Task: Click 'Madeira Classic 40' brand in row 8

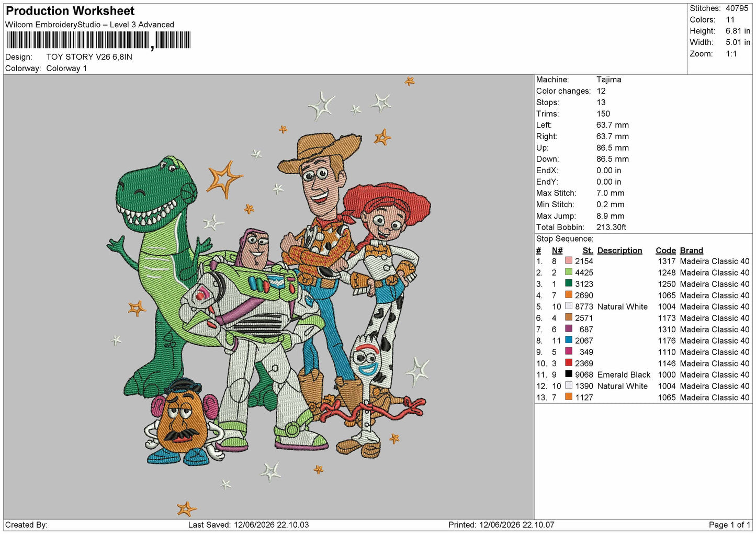Action: coord(715,340)
